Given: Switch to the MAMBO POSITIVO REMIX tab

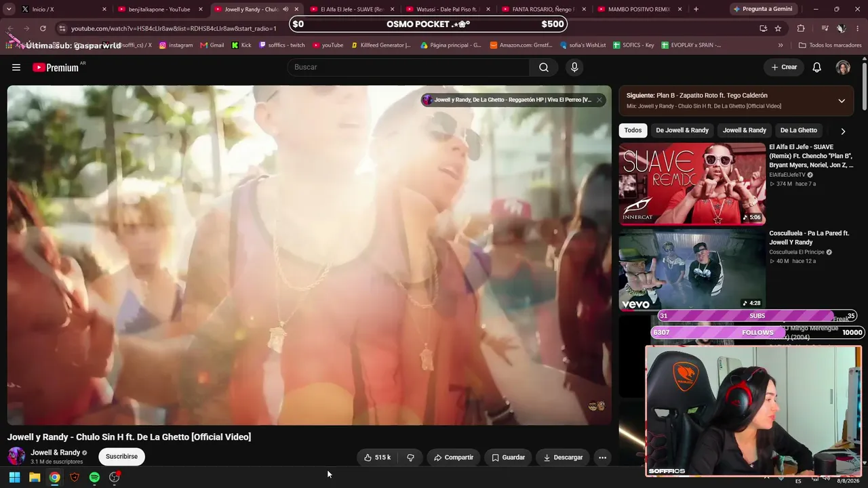Looking at the screenshot, I should (x=639, y=9).
